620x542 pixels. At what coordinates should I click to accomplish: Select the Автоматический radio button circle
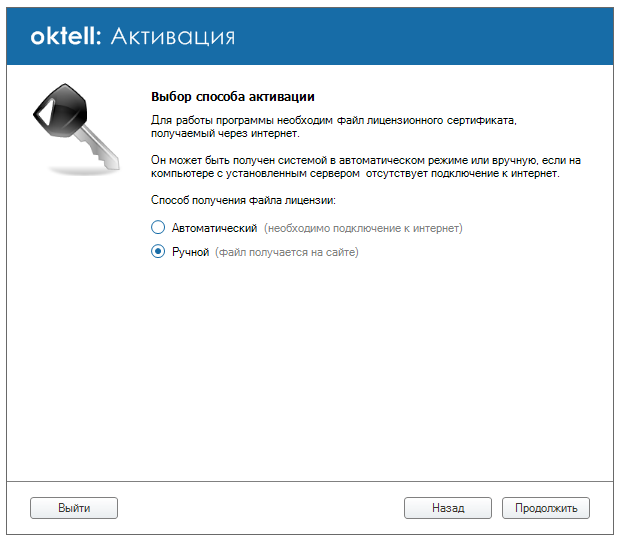pos(157,228)
